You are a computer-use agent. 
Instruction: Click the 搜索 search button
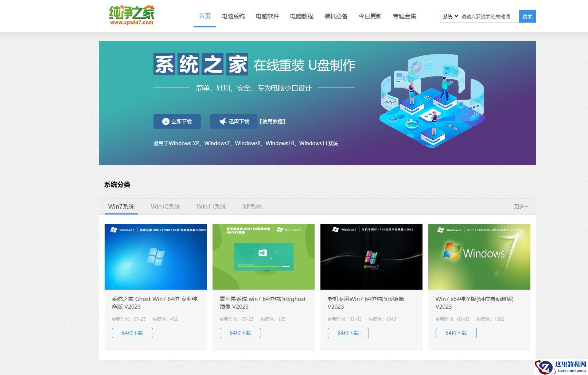tap(527, 16)
